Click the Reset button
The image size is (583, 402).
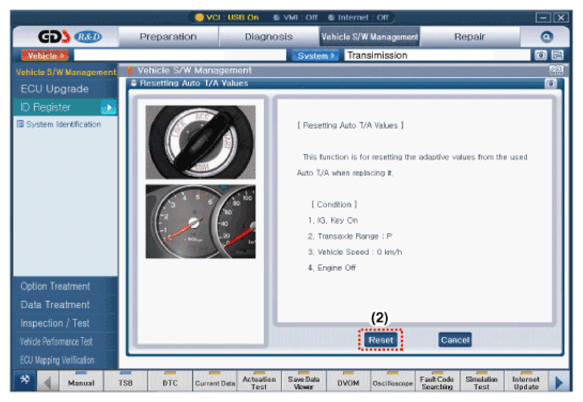point(380,340)
